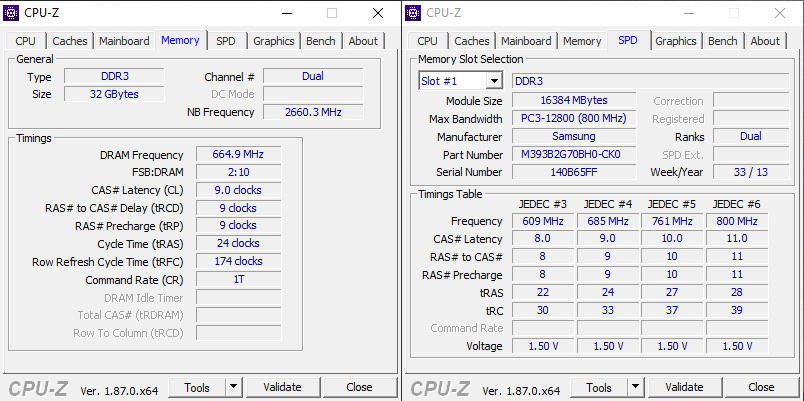
Task: Click the Module Size field 16384 MBytes
Action: coord(574,101)
